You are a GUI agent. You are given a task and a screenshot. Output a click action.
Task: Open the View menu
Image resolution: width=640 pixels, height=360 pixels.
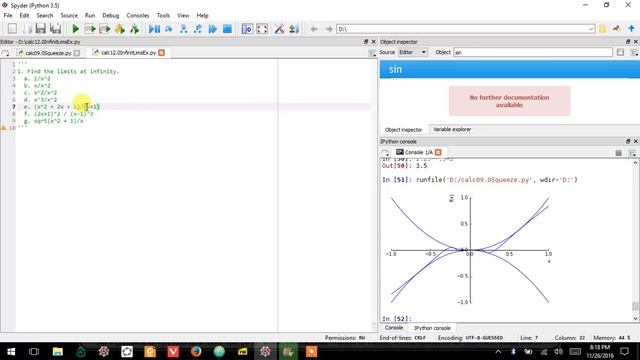click(183, 16)
